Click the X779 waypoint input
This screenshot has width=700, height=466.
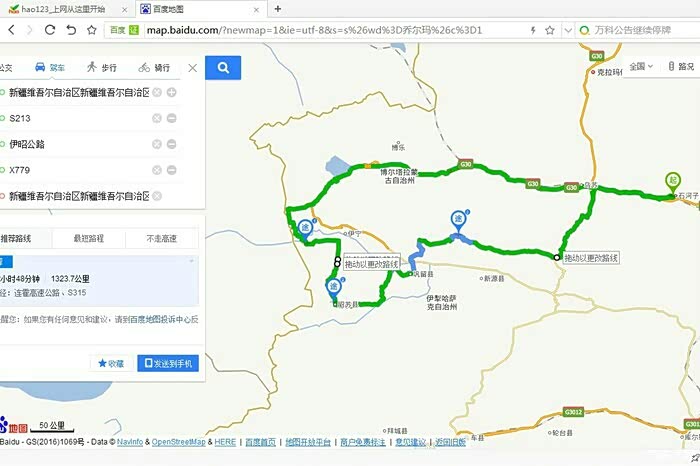point(78,170)
